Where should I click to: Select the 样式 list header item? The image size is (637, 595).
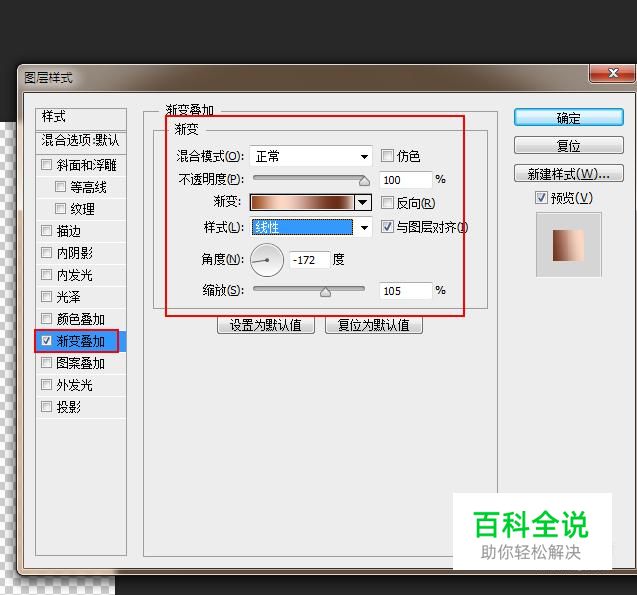[81, 118]
